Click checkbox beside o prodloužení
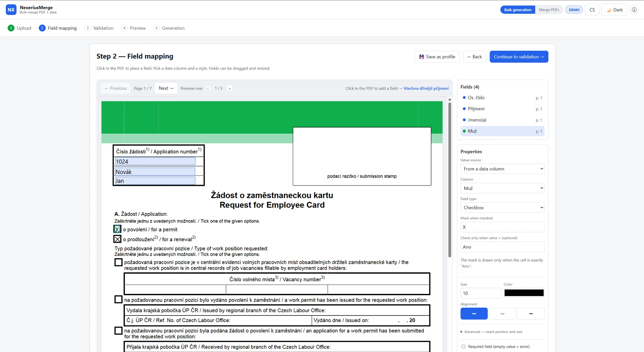This screenshot has height=352, width=644. click(x=117, y=239)
